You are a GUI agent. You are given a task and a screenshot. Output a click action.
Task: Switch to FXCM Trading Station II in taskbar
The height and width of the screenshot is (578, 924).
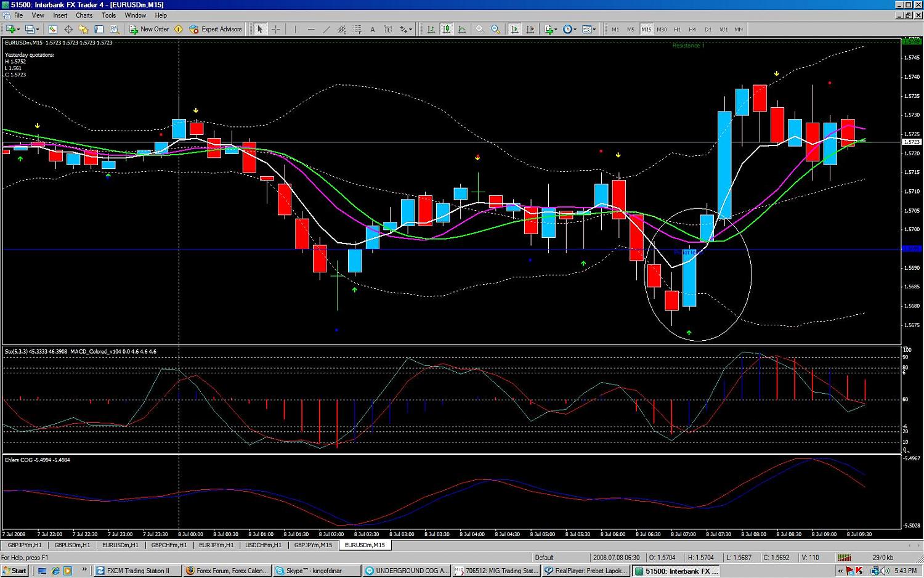click(138, 571)
